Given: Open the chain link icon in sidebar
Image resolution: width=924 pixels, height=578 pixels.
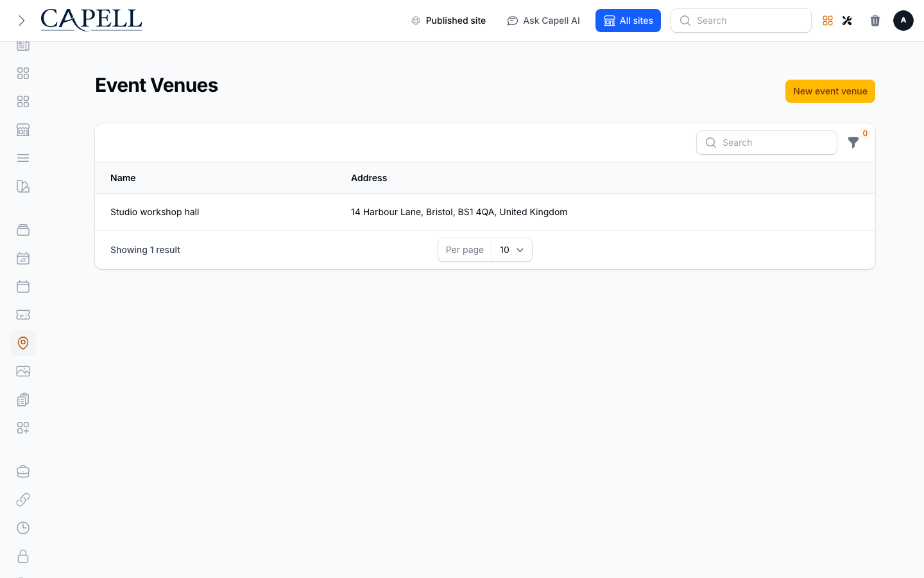Looking at the screenshot, I should click(23, 500).
